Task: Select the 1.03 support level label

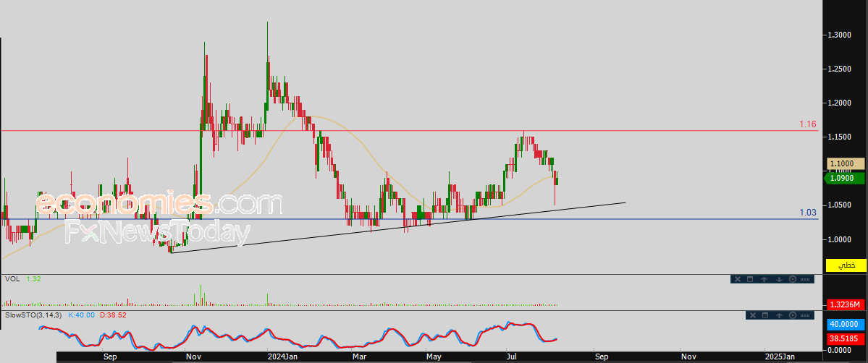Action: [808, 213]
